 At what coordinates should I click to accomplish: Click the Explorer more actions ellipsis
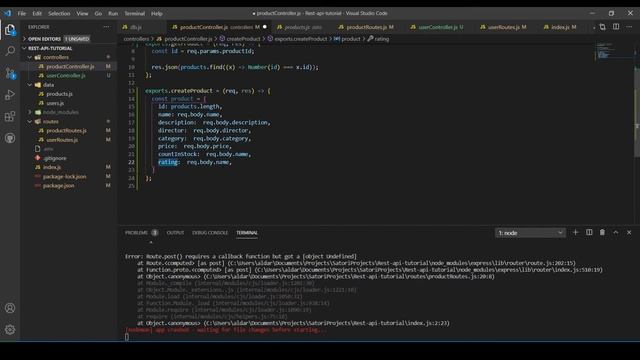(x=107, y=27)
